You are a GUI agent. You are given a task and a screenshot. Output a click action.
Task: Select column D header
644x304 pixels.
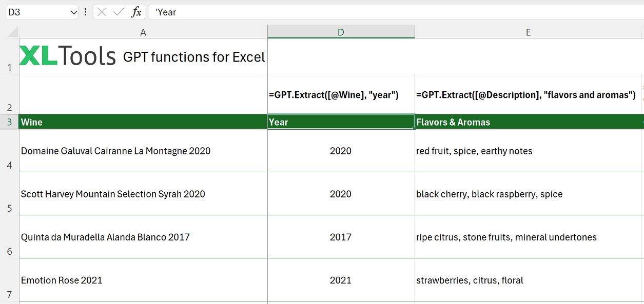coord(341,31)
